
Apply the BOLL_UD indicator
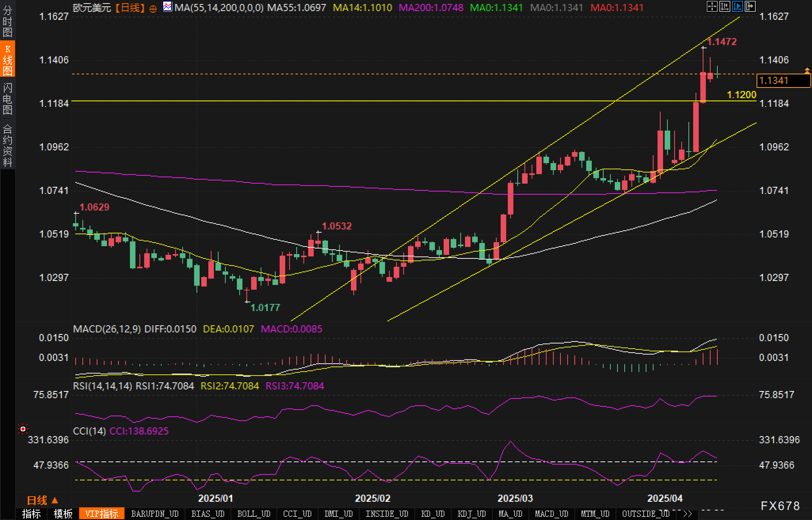(x=254, y=514)
